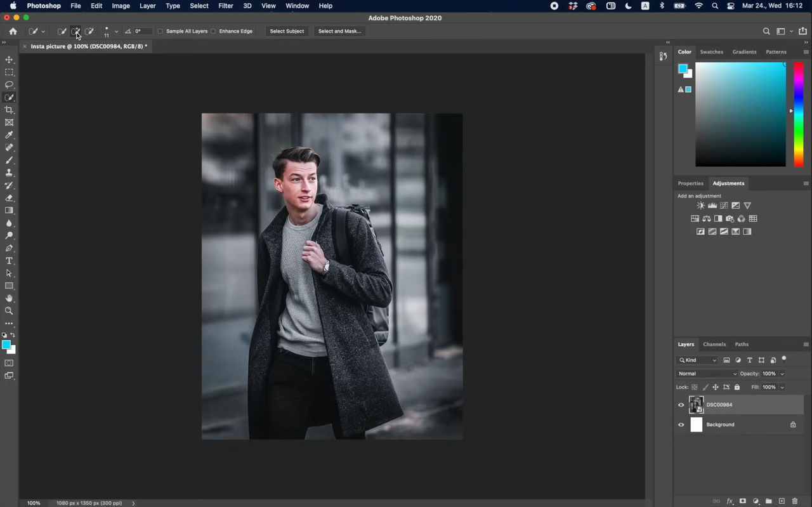Viewport: 812px width, 507px height.
Task: Switch to the Channels tab
Action: pos(714,344)
